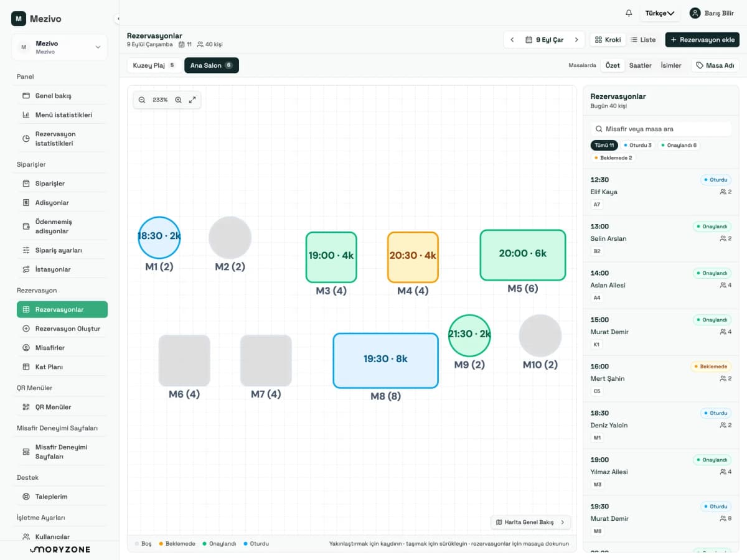The width and height of the screenshot is (747, 560).
Task: Open Mert Şahin 16:00 reservation
Action: pos(661,379)
